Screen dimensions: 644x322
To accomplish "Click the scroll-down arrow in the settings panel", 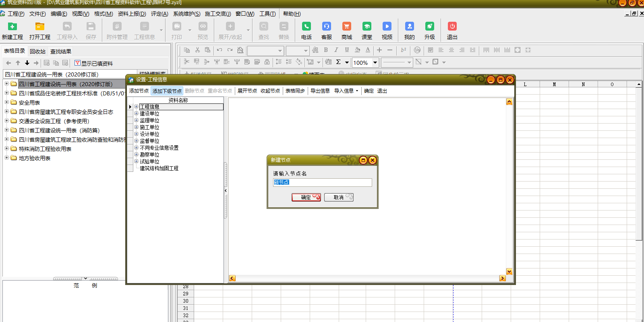I will tap(509, 272).
